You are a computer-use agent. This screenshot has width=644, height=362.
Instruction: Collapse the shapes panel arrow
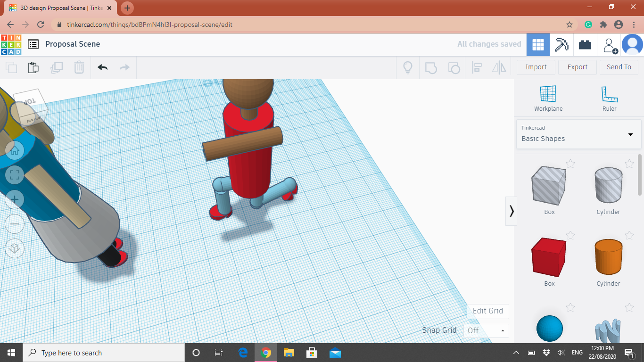click(x=511, y=211)
